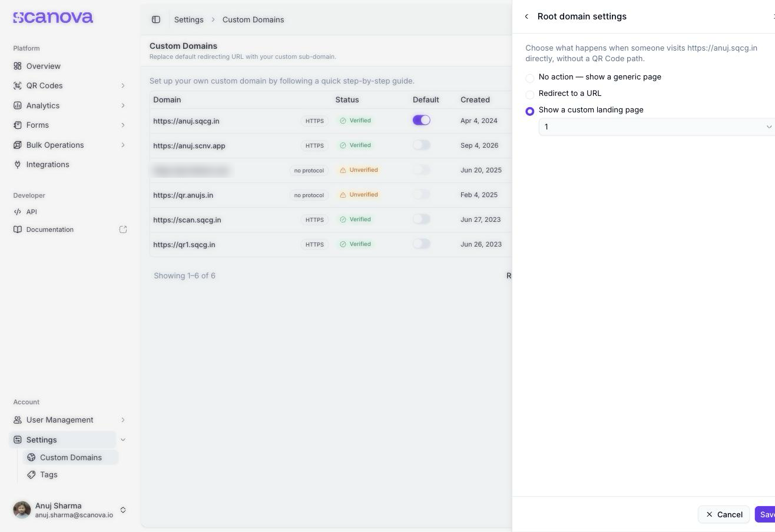Expand the User Management submenu chevron

click(123, 420)
